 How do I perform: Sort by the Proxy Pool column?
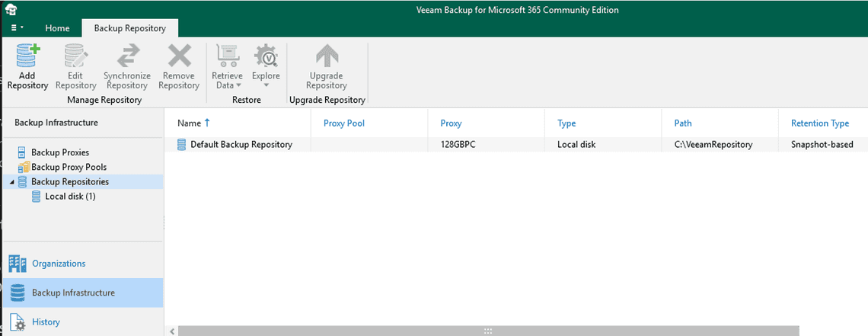coord(343,123)
